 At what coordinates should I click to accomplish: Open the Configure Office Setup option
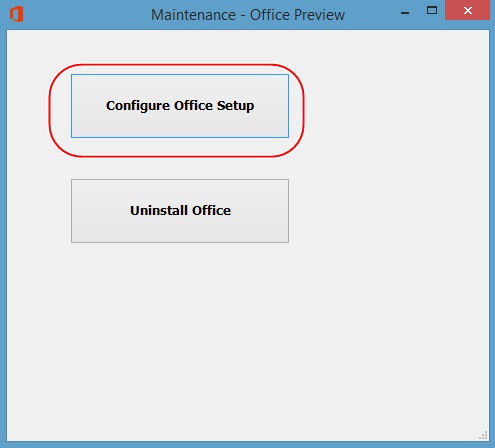click(x=180, y=106)
